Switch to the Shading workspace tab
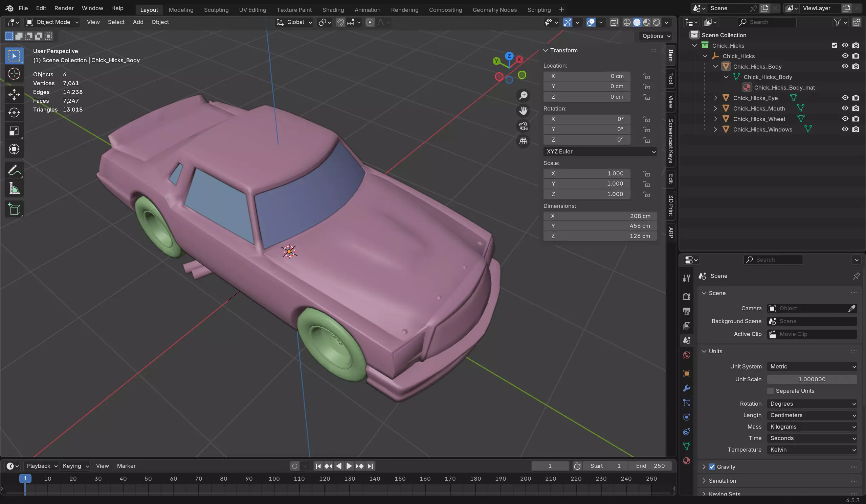 click(x=333, y=9)
